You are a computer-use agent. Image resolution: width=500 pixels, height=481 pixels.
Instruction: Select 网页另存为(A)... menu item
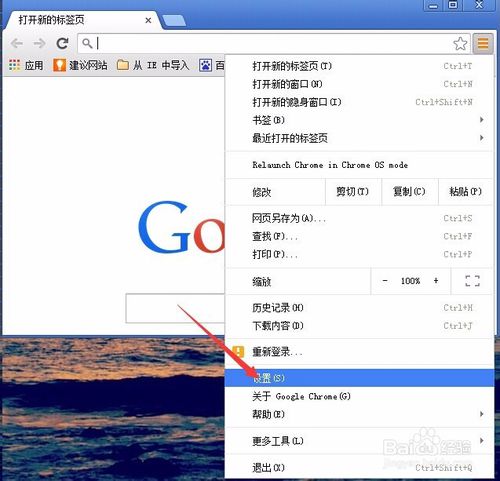pyautogui.click(x=359, y=218)
